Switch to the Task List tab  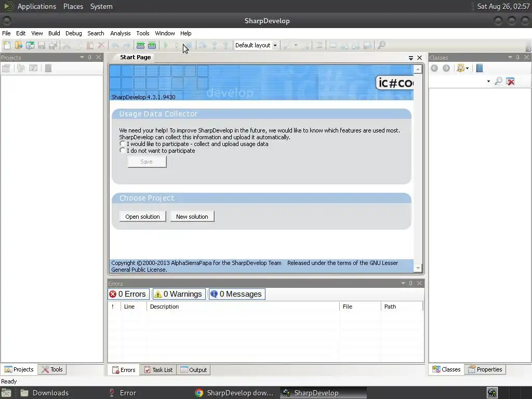[158, 370]
